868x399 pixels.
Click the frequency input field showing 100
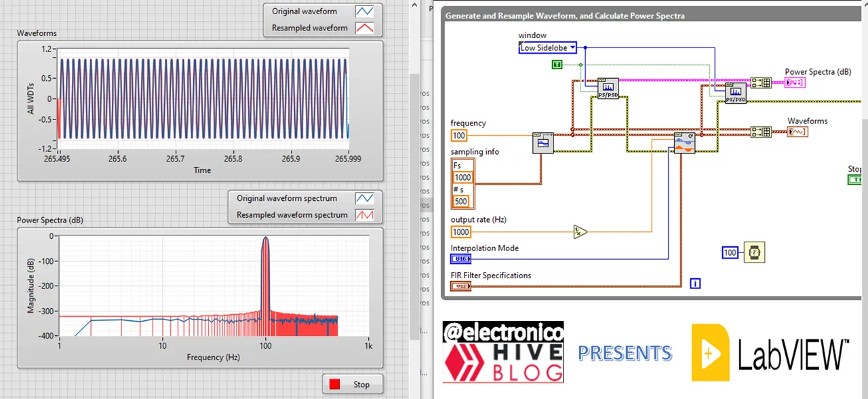tap(458, 135)
